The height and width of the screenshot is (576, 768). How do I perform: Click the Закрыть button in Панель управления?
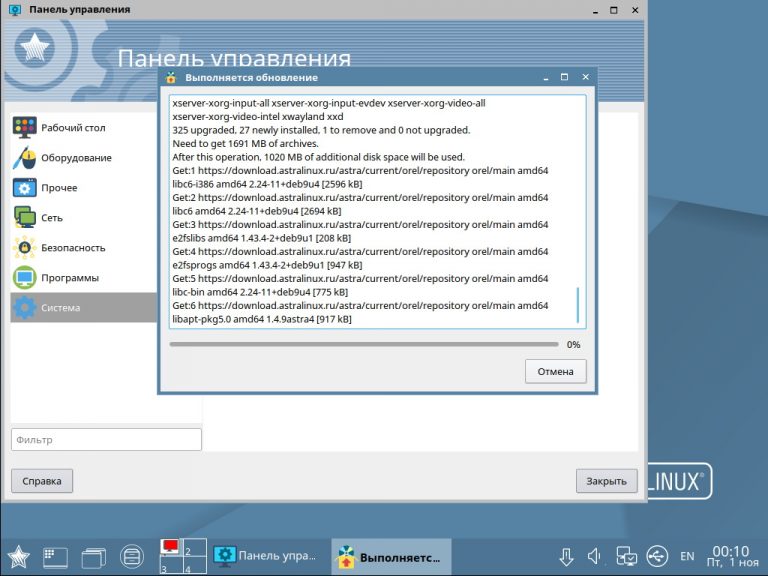pyautogui.click(x=606, y=481)
